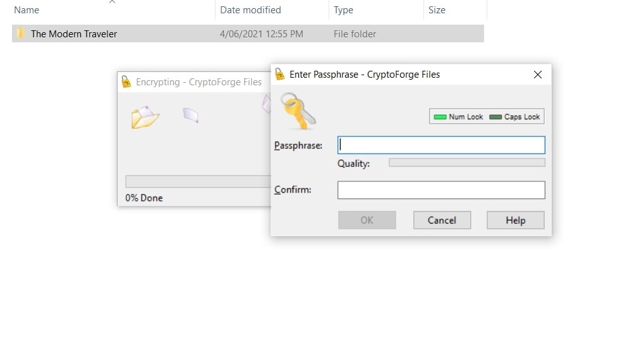644x362 pixels.
Task: Click the 'File folder' type cell
Action: coord(355,34)
